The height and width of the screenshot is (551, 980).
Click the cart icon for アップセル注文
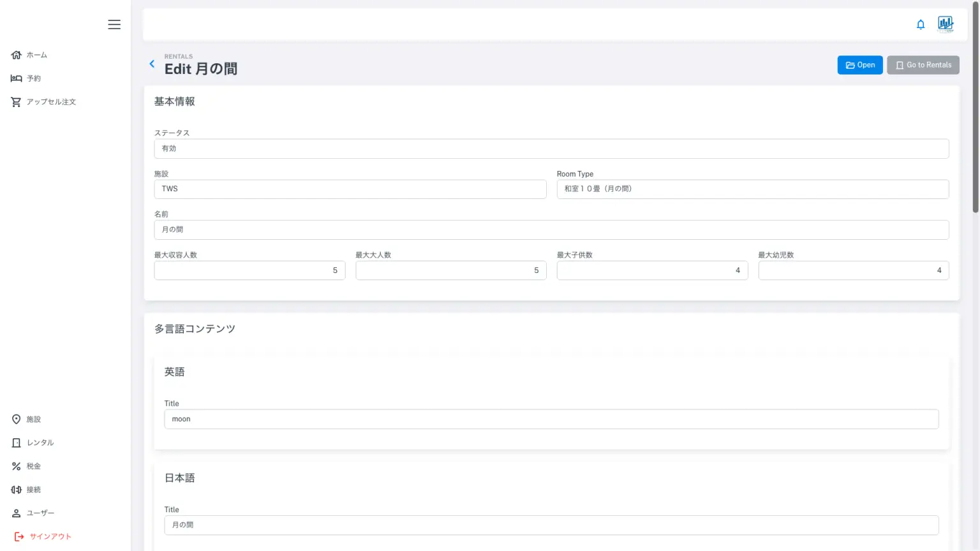(x=17, y=102)
